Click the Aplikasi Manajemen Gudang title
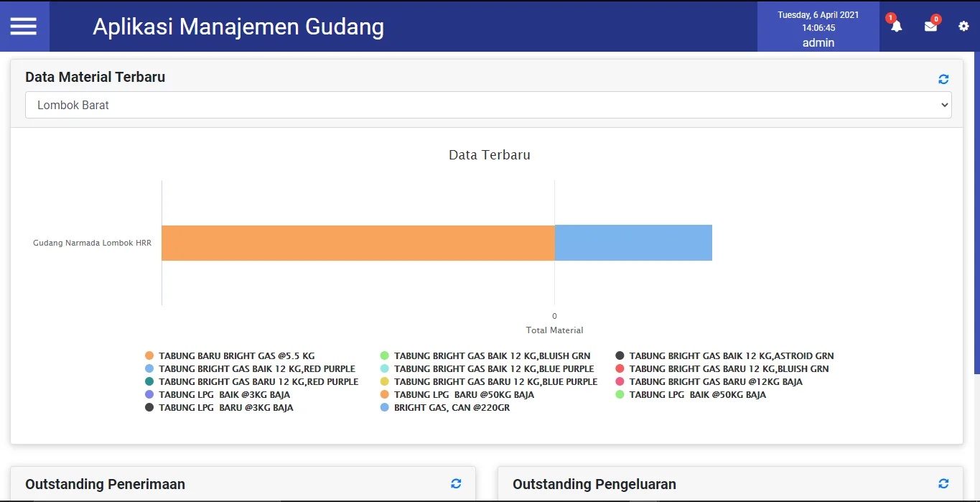 (x=238, y=27)
